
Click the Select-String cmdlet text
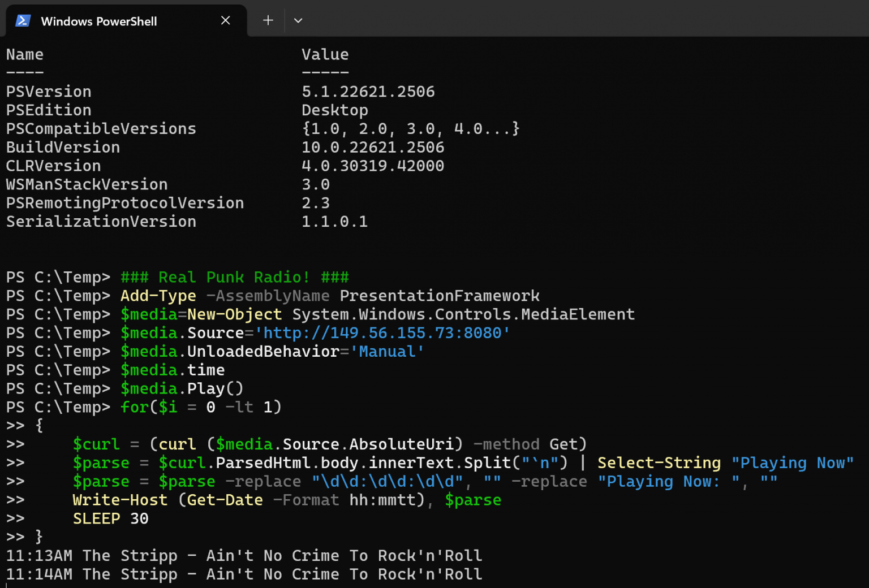tap(659, 462)
